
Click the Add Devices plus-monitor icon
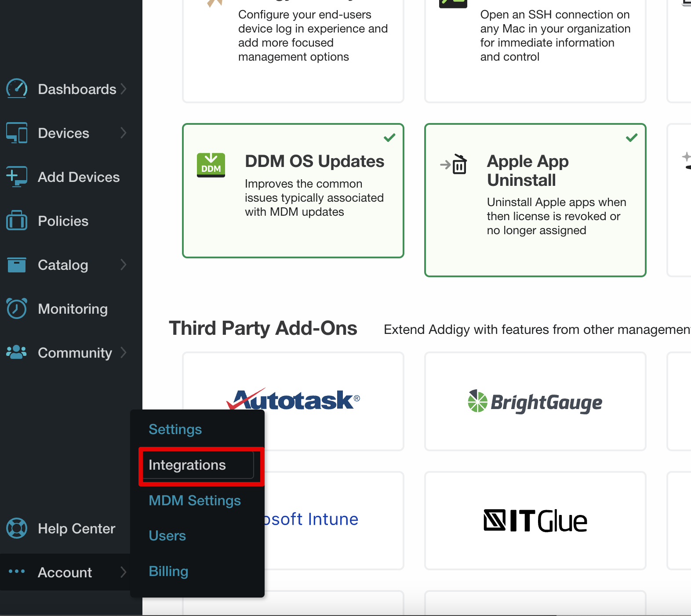point(17,177)
